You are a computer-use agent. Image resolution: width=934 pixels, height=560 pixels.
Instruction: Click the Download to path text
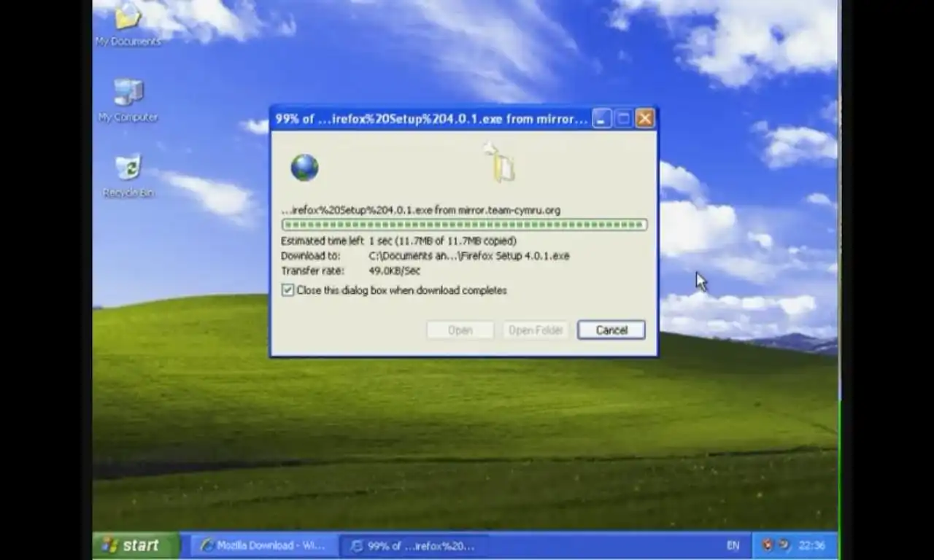tap(469, 256)
